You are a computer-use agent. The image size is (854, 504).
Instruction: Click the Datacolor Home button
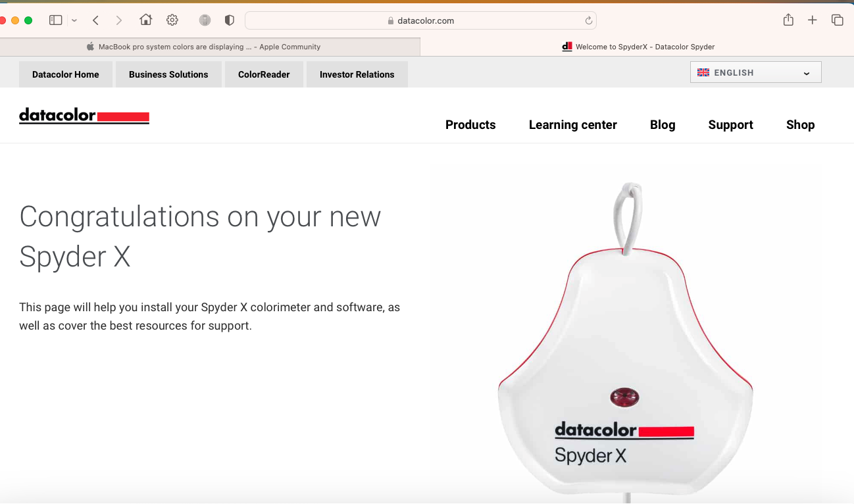(66, 74)
